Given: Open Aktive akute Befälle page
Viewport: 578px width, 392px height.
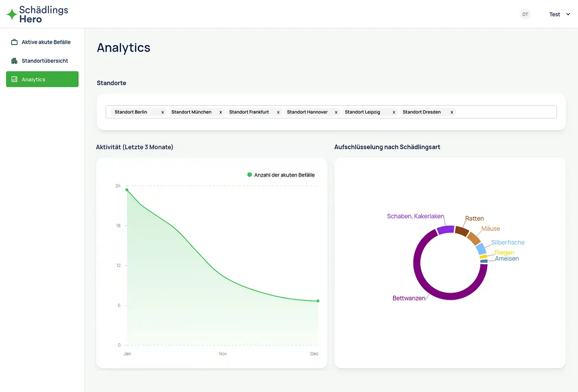Looking at the screenshot, I should (x=43, y=42).
